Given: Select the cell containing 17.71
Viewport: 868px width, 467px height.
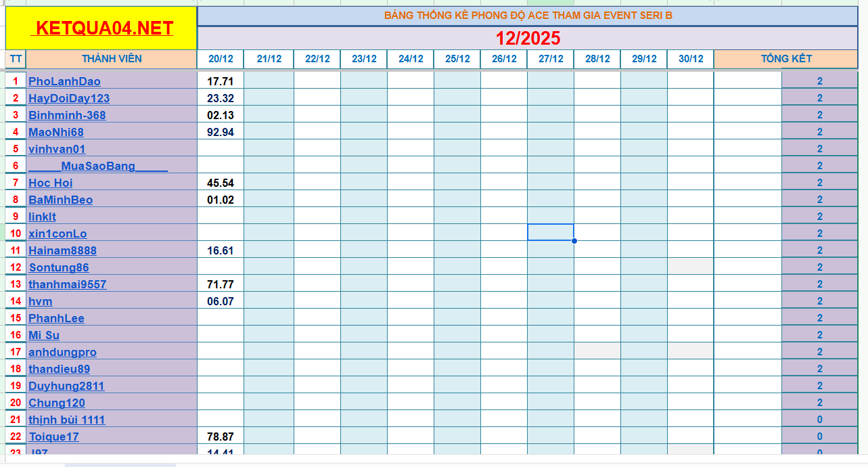Looking at the screenshot, I should pyautogui.click(x=221, y=81).
